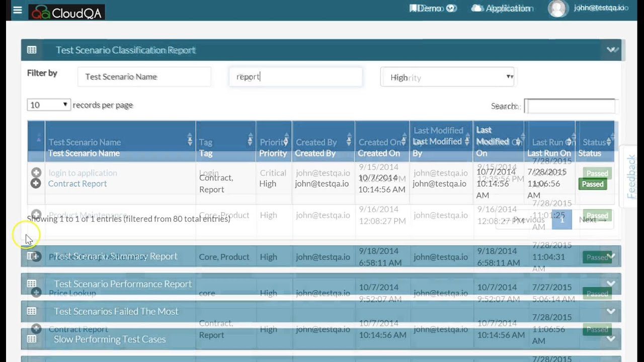Viewport: 644px width, 362px height.
Task: Click the Search input box
Action: [570, 106]
